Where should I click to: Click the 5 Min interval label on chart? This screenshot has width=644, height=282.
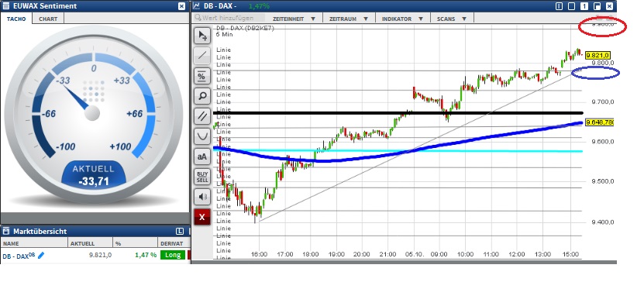[225, 35]
